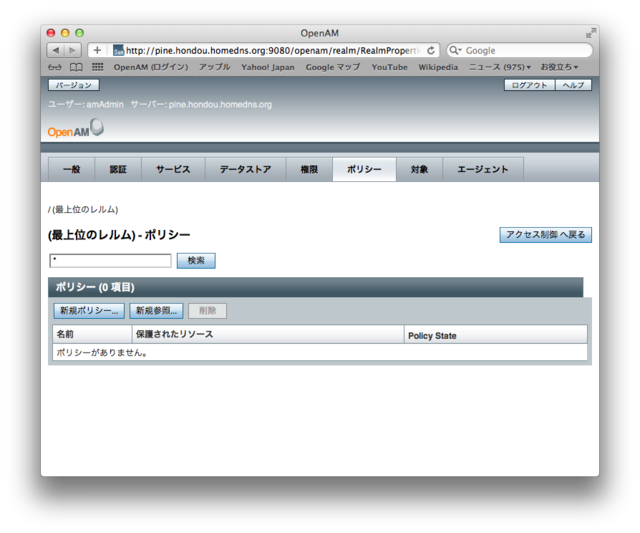The image size is (640, 533).
Task: Click the plus add-bookmark button
Action: (x=97, y=50)
